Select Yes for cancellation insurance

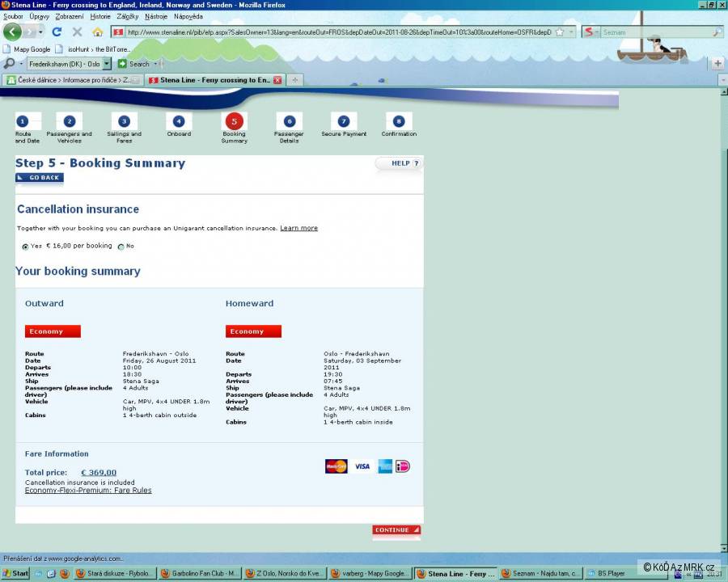(25, 247)
